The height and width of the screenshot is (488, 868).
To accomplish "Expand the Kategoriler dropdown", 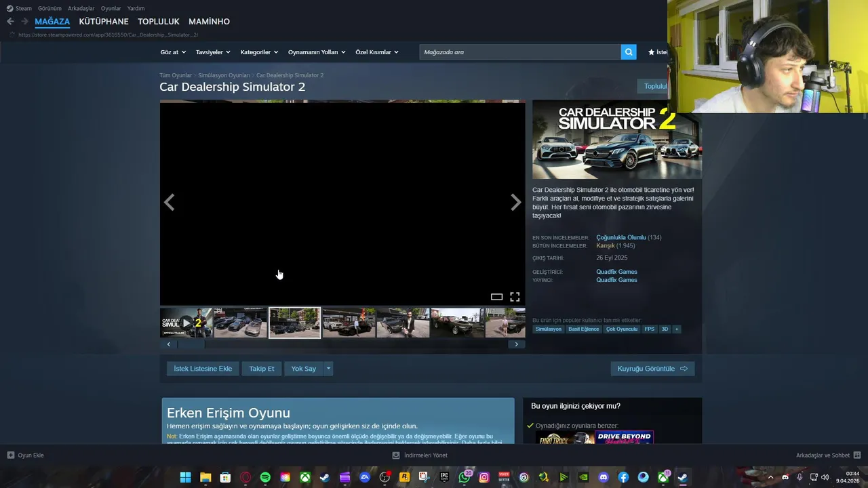I will (259, 52).
